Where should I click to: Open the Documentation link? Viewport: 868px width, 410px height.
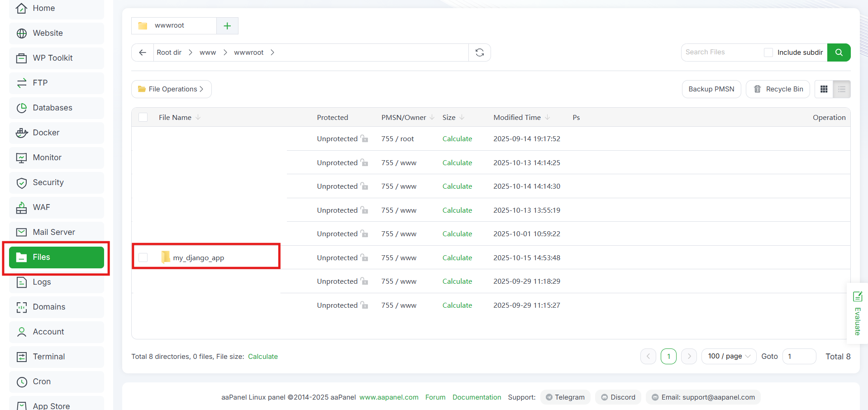coord(477,397)
